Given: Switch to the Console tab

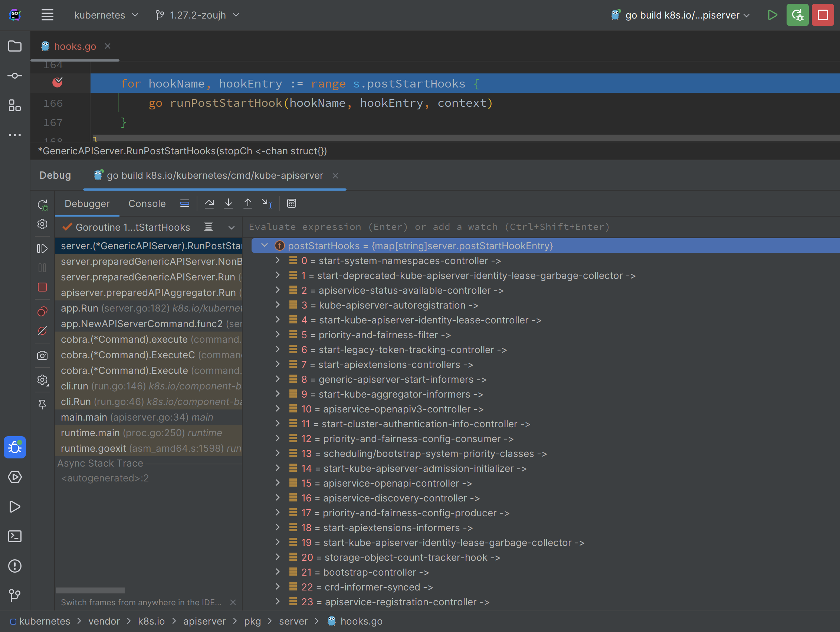Looking at the screenshot, I should [147, 204].
